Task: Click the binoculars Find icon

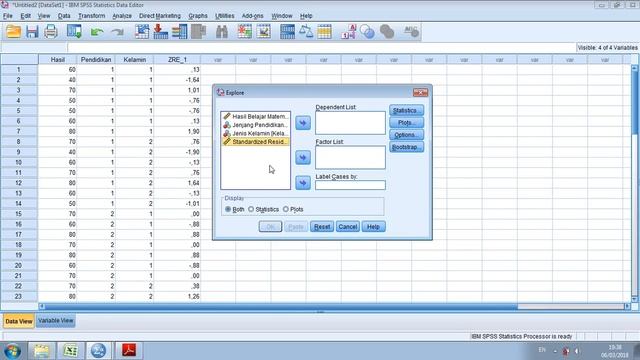Action: tap(222, 32)
